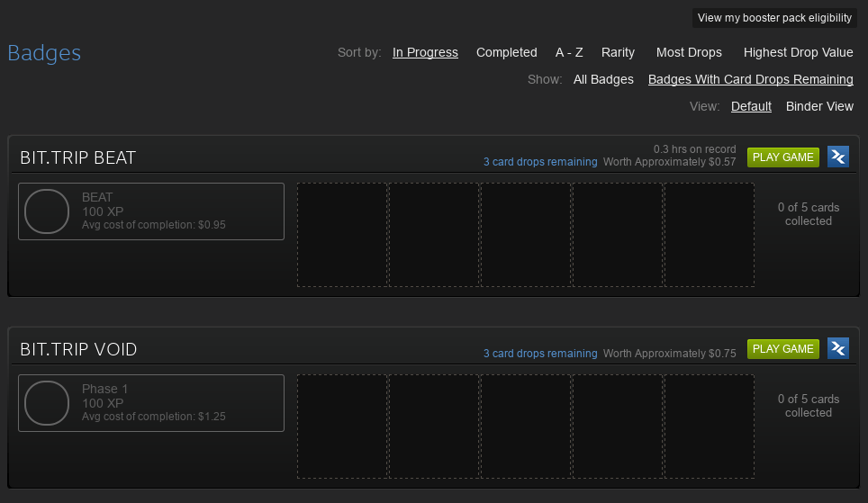Click 'Avg cost of completion: $1.25' text
Image resolution: width=868 pixels, height=503 pixels.
tap(154, 417)
